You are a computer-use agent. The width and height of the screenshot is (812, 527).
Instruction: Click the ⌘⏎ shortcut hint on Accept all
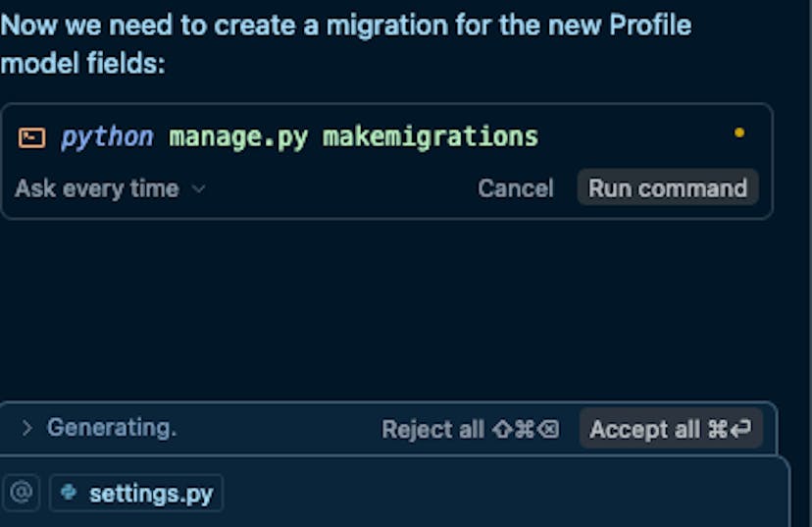pyautogui.click(x=729, y=429)
